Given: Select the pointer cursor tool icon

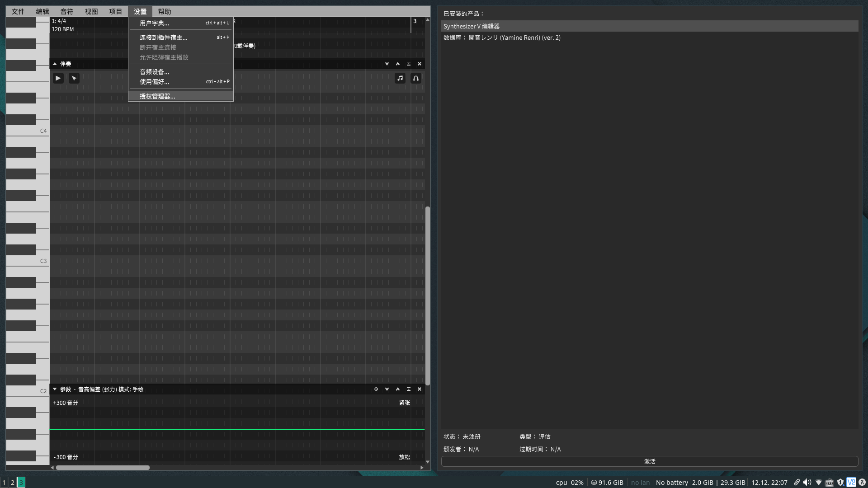Looking at the screenshot, I should coord(74,78).
